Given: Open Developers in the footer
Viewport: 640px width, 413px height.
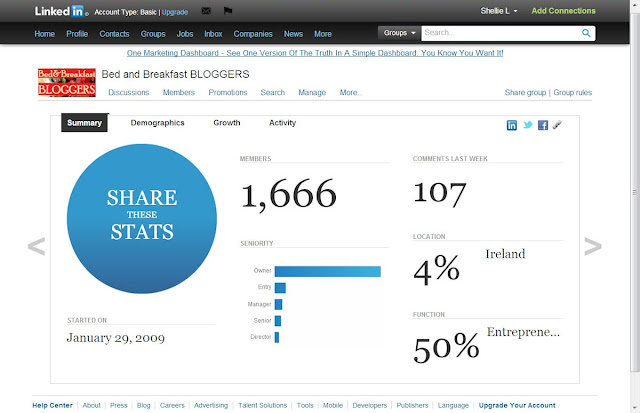Looking at the screenshot, I should click(370, 405).
